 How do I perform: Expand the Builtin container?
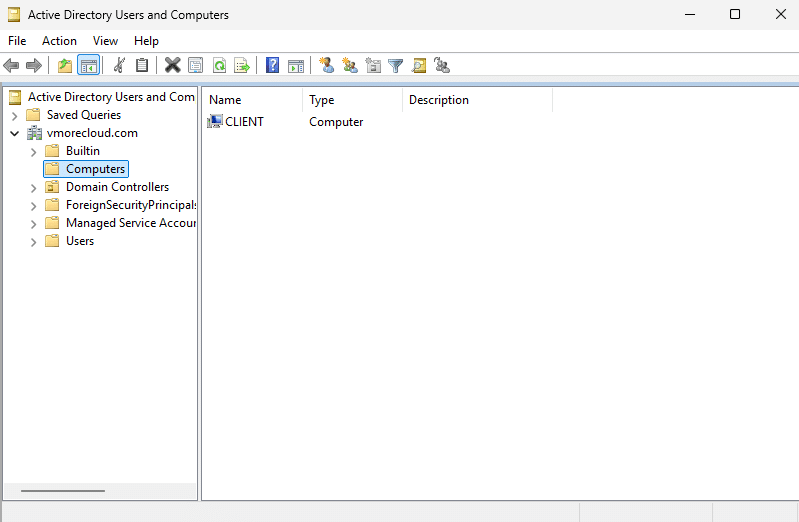tap(33, 152)
